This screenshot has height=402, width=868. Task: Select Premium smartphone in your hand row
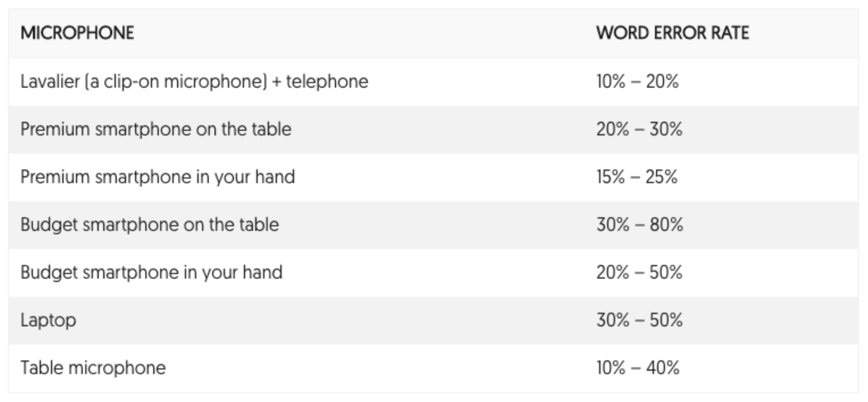(157, 177)
